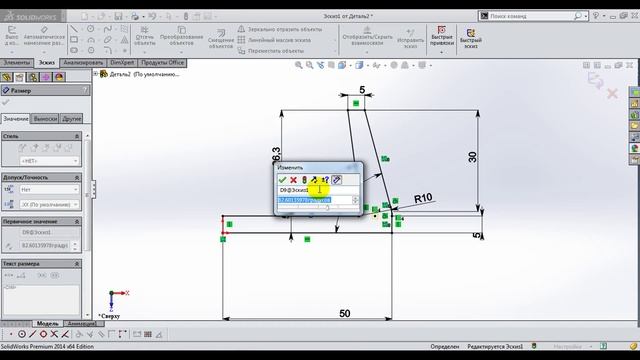Click the primary value stepper in property panel
Screen dimensions: 640x360
click(75, 246)
